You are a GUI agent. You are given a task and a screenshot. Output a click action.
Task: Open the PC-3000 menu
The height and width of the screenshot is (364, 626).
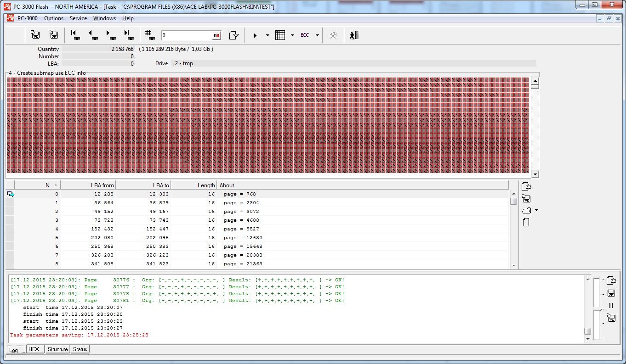pos(28,18)
